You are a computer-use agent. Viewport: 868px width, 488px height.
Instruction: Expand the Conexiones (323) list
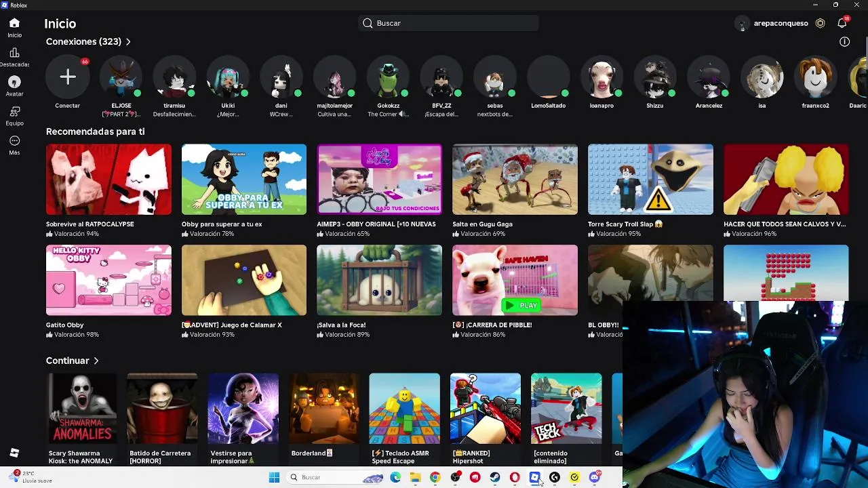pyautogui.click(x=88, y=42)
